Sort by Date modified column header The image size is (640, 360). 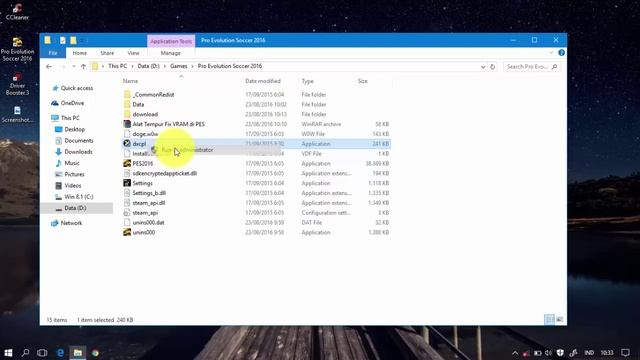[x=263, y=81]
